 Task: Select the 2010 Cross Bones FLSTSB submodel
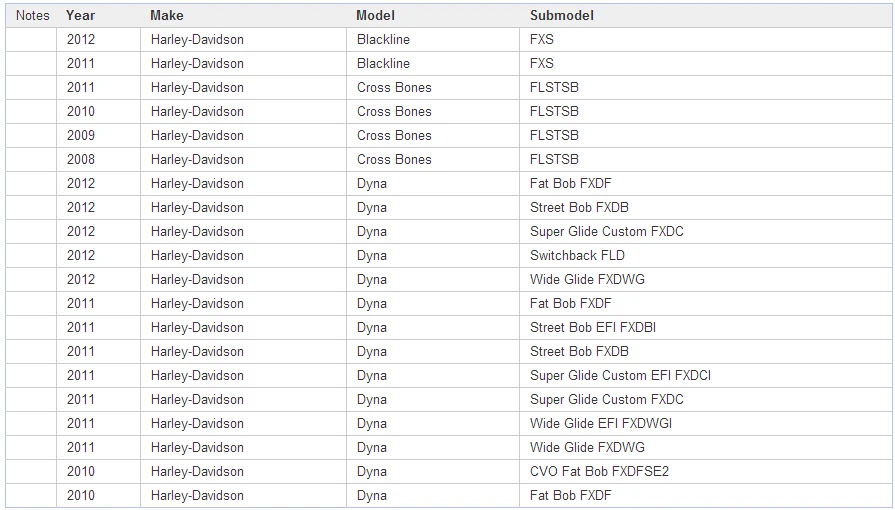705,111
